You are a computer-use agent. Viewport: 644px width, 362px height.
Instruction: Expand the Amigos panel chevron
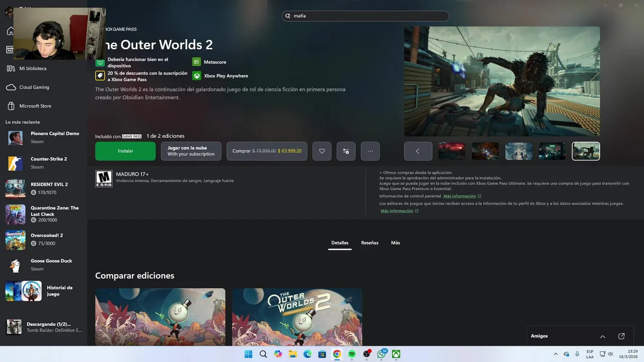coord(603,336)
